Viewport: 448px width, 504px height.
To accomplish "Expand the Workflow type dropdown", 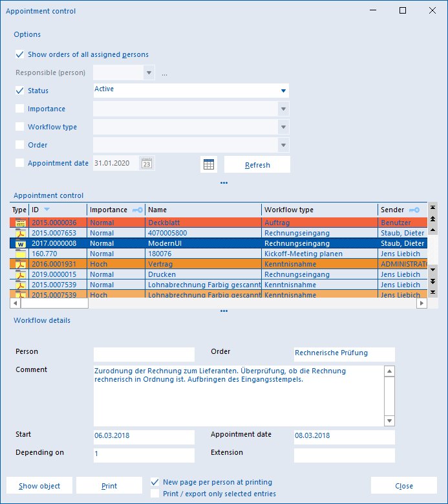I will [x=283, y=127].
